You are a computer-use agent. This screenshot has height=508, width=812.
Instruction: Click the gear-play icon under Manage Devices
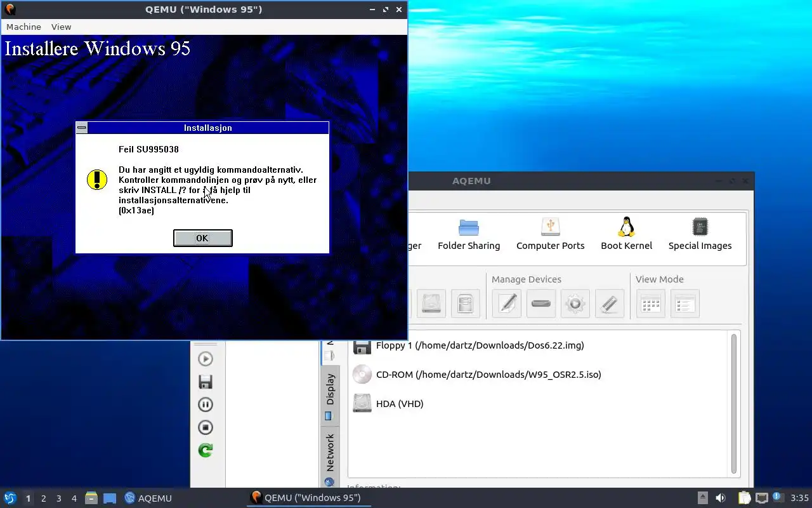pos(575,304)
